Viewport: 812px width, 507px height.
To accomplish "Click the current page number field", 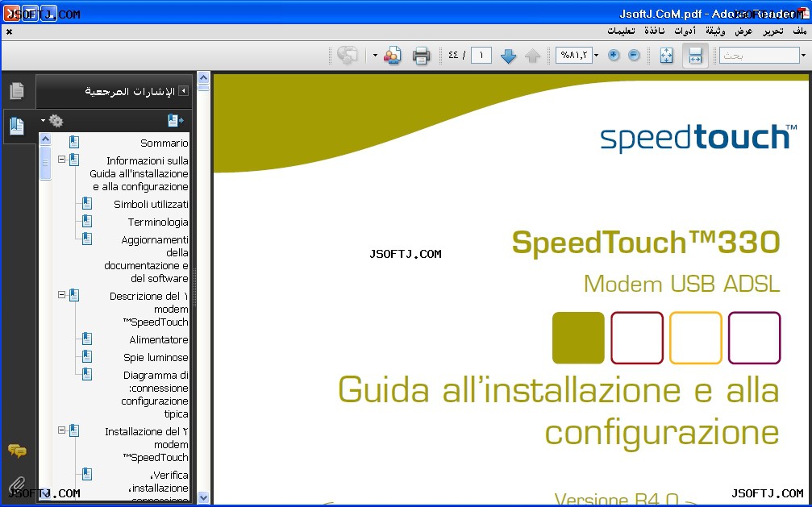I will pos(481,56).
